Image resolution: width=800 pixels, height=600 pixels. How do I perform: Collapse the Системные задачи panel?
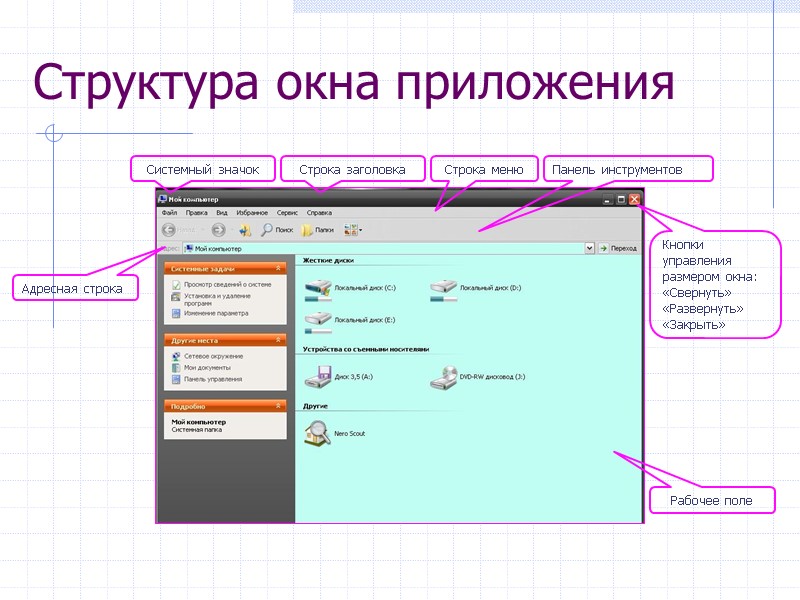point(278,269)
